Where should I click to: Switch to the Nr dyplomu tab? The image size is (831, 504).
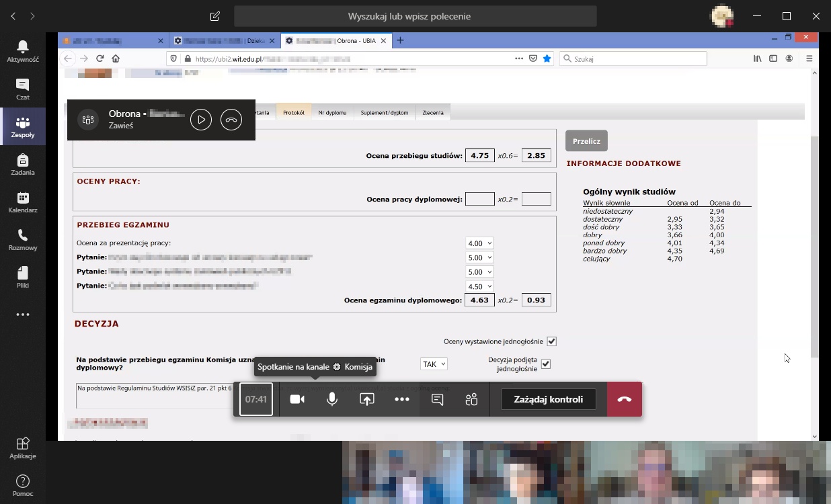pos(332,113)
